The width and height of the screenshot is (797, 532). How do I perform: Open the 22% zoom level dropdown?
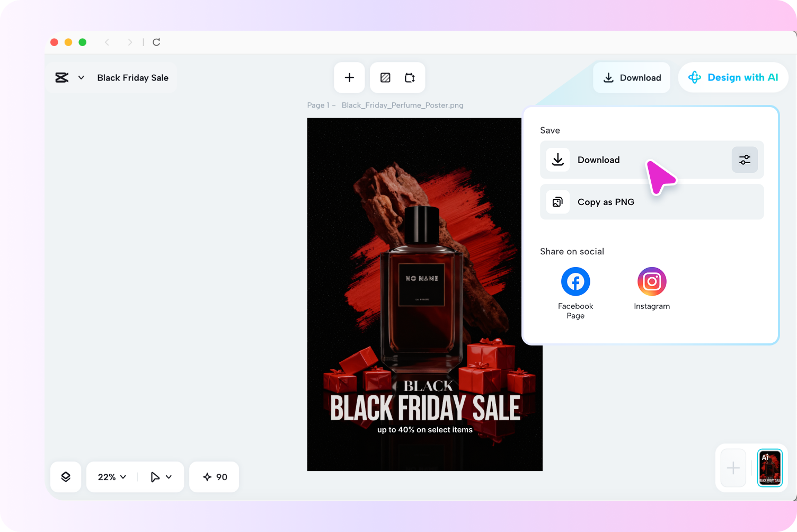[110, 477]
